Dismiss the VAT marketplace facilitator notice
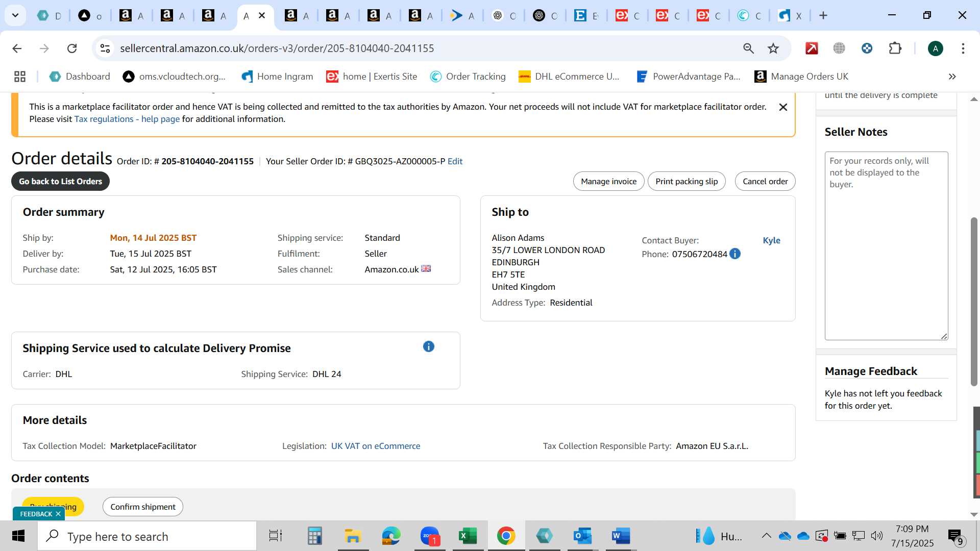This screenshot has width=980, height=551. point(783,107)
